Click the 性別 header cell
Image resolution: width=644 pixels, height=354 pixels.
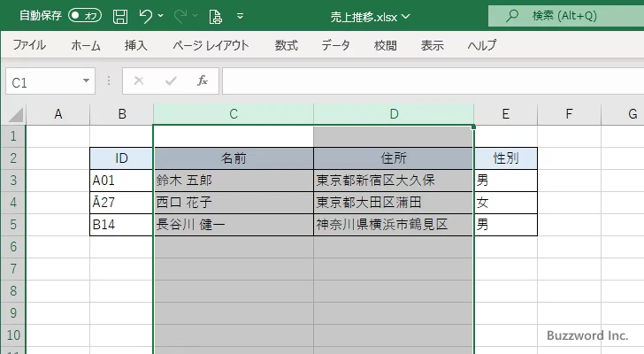pos(506,158)
